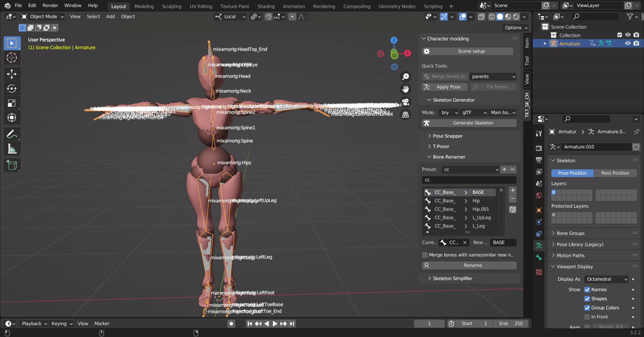This screenshot has width=644, height=337.
Task: Open the Add menu in viewport header
Action: [110, 17]
